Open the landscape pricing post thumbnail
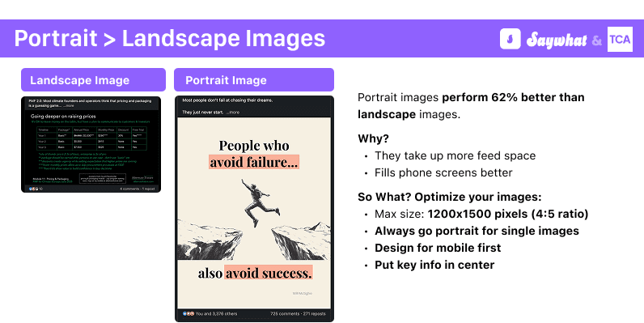The image size is (644, 323). (91, 145)
